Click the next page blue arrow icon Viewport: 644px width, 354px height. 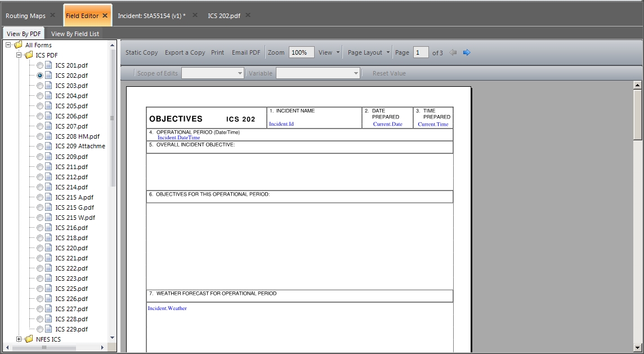[467, 52]
